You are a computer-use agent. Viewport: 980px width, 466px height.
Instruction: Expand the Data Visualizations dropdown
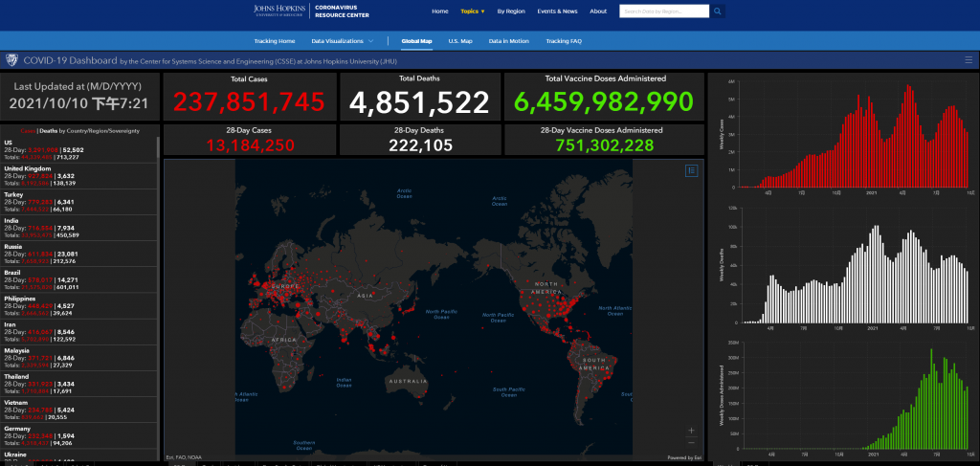pos(343,41)
